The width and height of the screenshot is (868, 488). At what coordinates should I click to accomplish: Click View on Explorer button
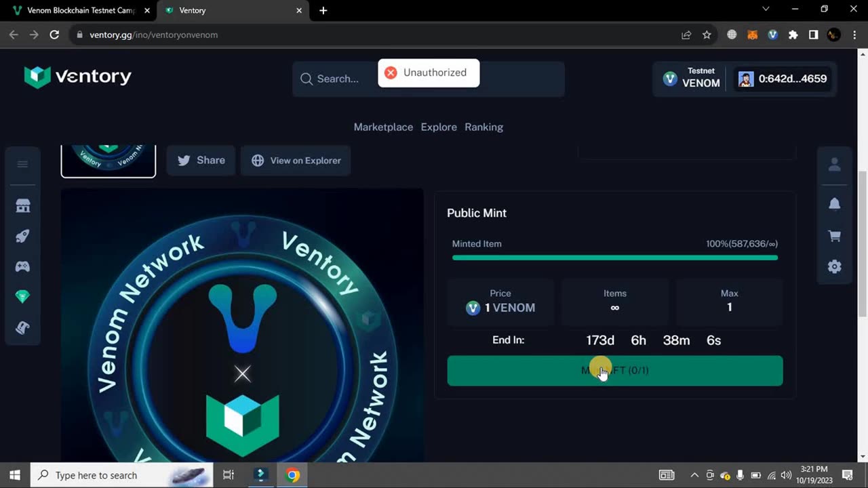pyautogui.click(x=296, y=161)
